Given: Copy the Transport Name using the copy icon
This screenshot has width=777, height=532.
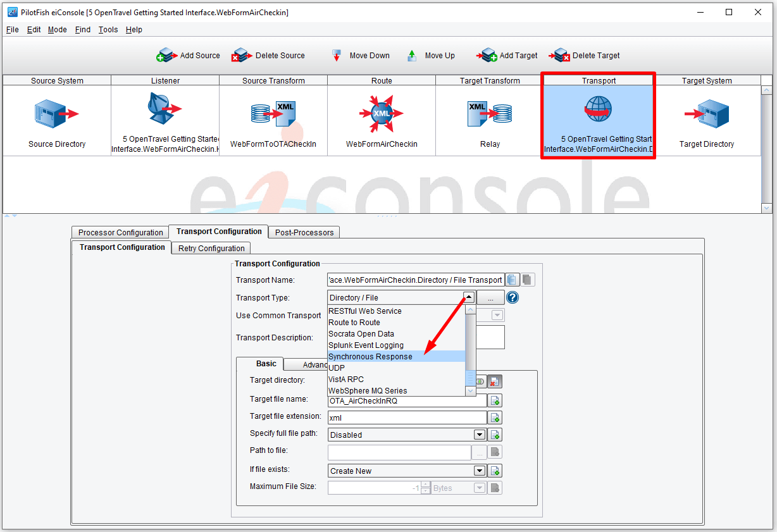Looking at the screenshot, I should pyautogui.click(x=513, y=280).
